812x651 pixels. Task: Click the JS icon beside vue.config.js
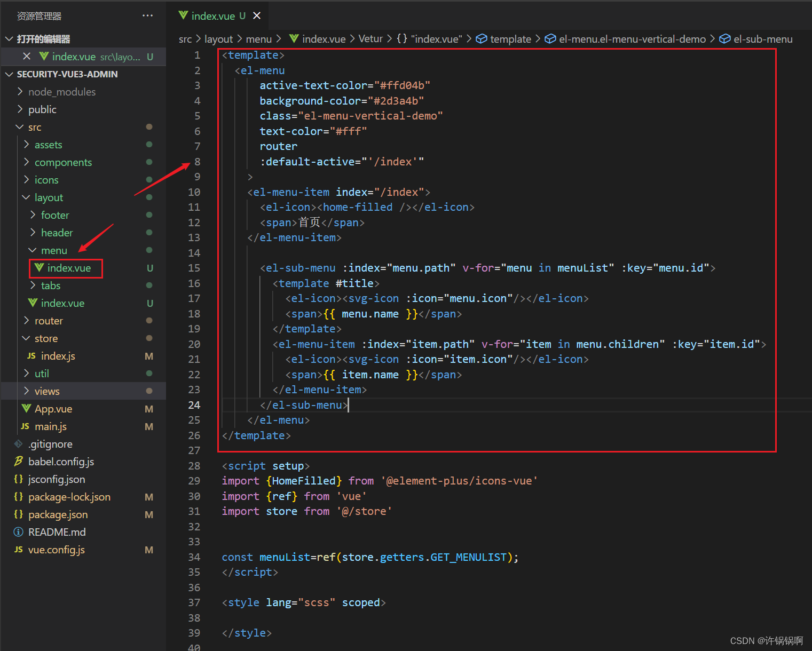tap(19, 550)
